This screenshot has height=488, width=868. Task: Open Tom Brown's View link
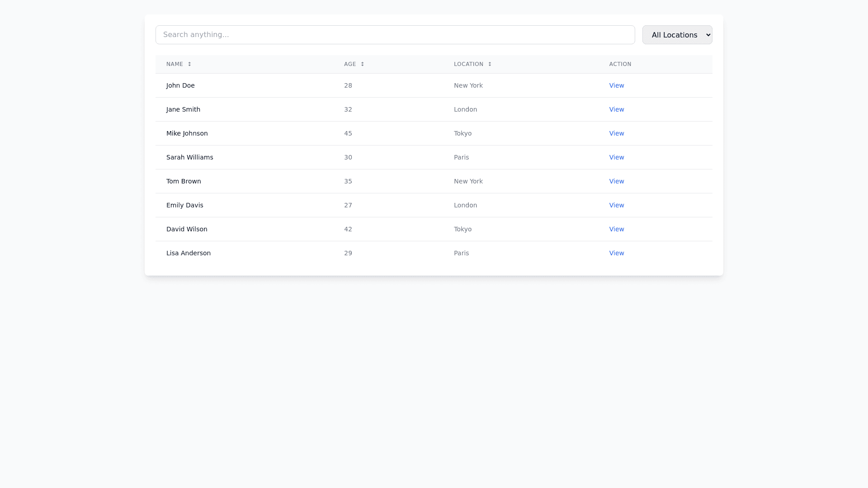616,181
